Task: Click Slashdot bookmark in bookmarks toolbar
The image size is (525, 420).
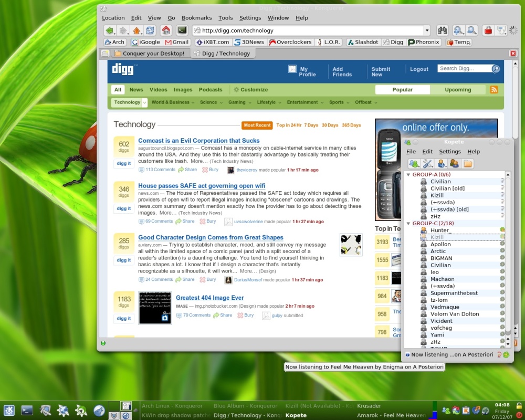Action: 363,42
